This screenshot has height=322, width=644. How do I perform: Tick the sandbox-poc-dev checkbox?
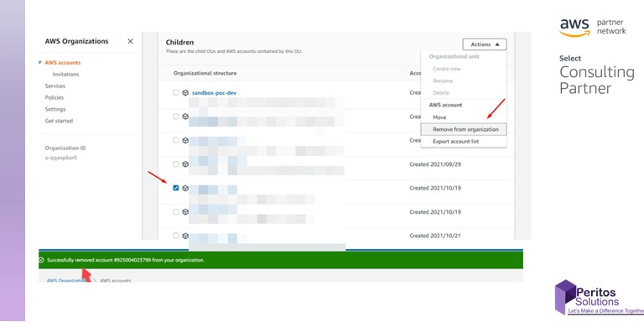tap(176, 92)
